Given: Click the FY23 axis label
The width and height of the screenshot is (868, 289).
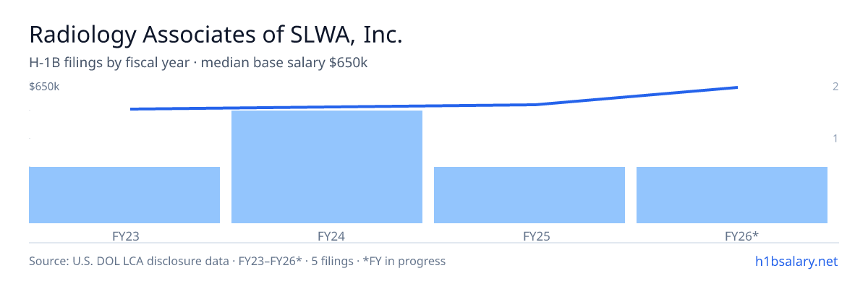Looking at the screenshot, I should coord(124,236).
